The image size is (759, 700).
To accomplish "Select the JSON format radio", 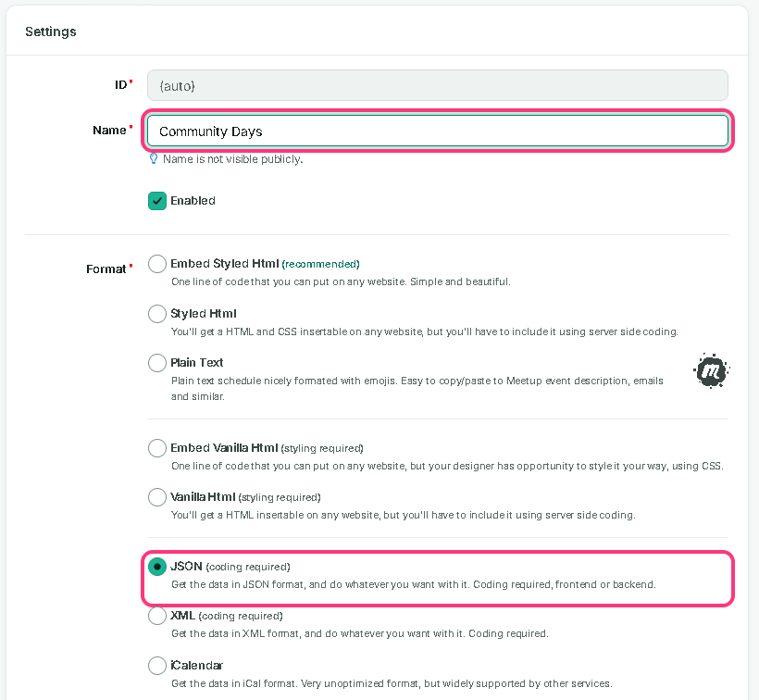I will tap(157, 567).
